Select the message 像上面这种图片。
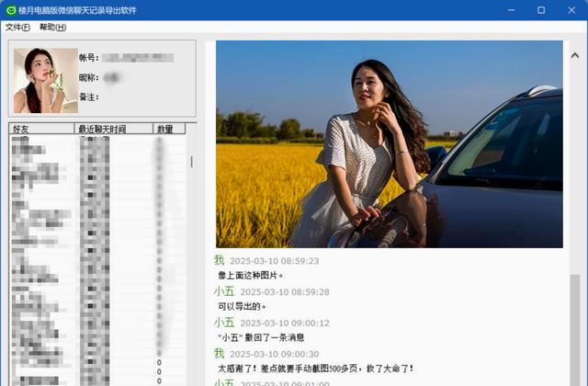Viewport: 588px width, 386px height. point(251,275)
